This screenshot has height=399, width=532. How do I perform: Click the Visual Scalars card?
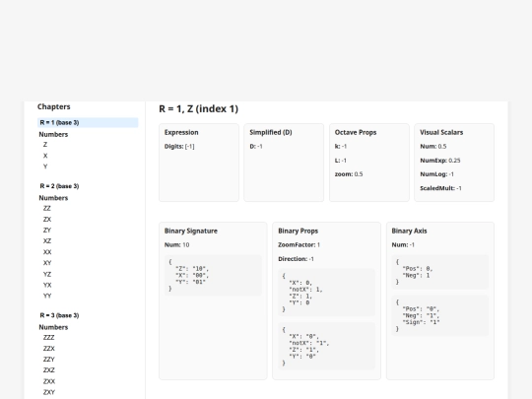[x=454, y=163]
